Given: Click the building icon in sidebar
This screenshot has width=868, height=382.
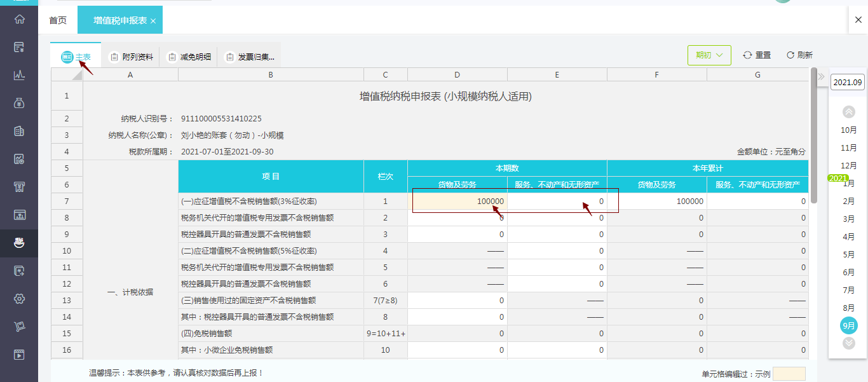Looking at the screenshot, I should pyautogui.click(x=19, y=131).
